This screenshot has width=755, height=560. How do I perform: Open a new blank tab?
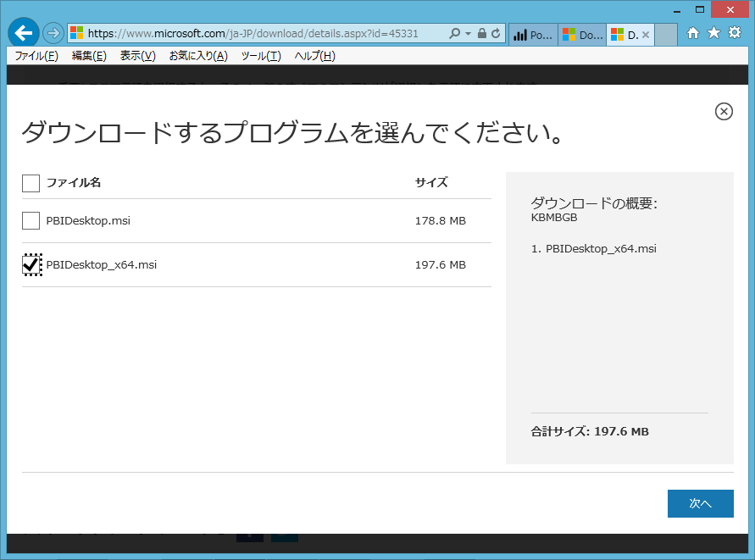(666, 35)
